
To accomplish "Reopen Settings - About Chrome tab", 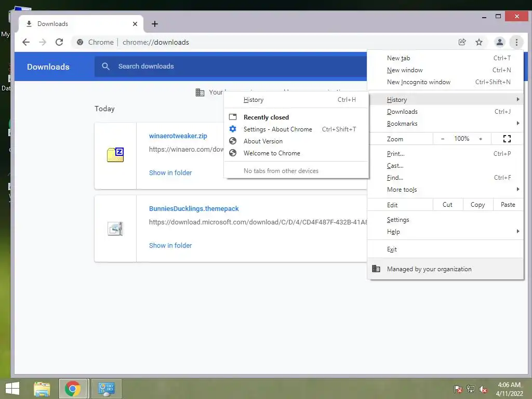I will pos(296,129).
